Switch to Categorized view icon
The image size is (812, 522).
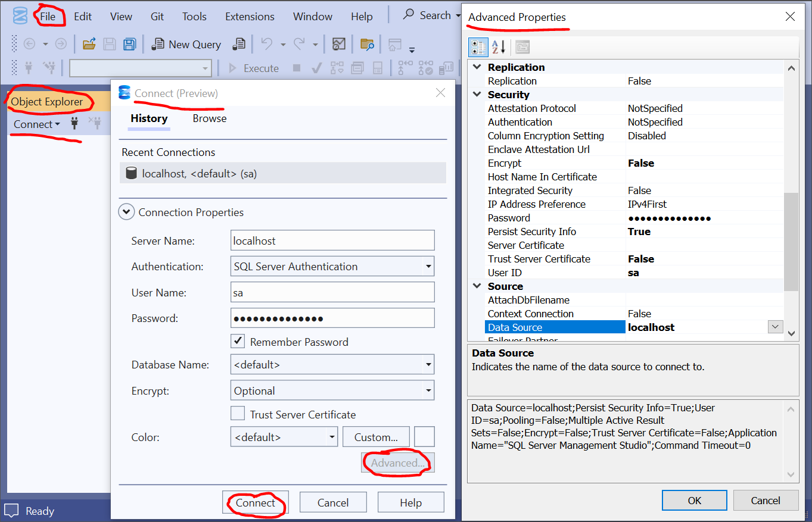(x=478, y=46)
